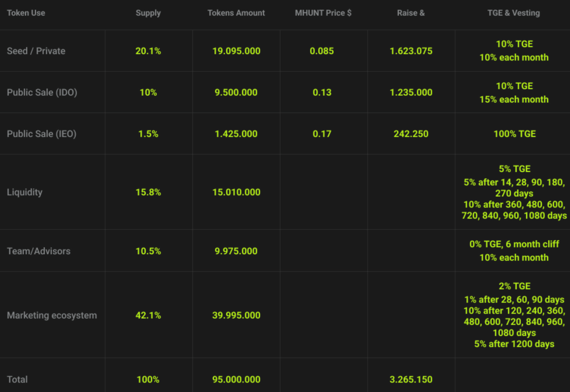Click the MHUNT Price $ header
Screen dimensions: 570x392
[323, 13]
